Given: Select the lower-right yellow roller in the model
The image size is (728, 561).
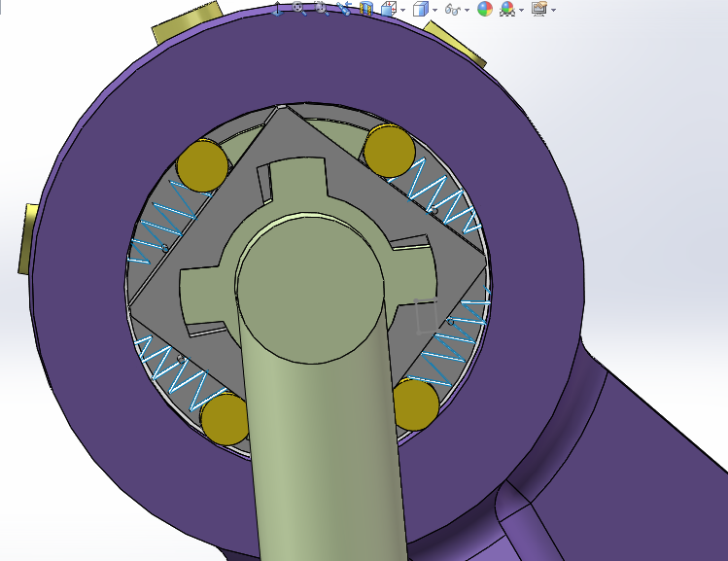Looking at the screenshot, I should (x=416, y=405).
